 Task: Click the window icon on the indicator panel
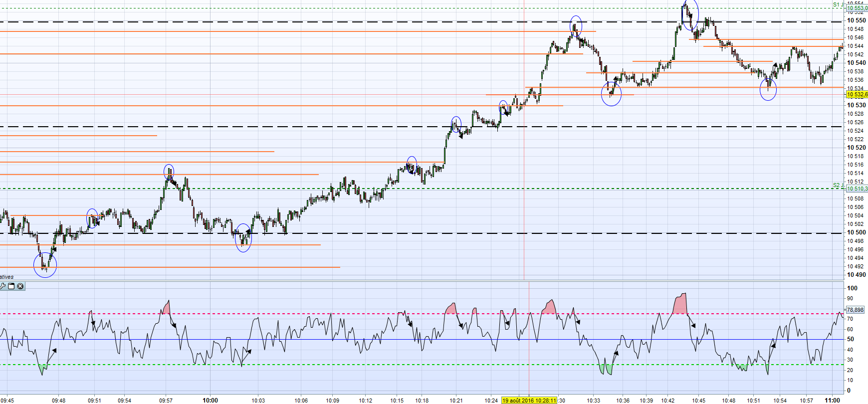(x=11, y=286)
